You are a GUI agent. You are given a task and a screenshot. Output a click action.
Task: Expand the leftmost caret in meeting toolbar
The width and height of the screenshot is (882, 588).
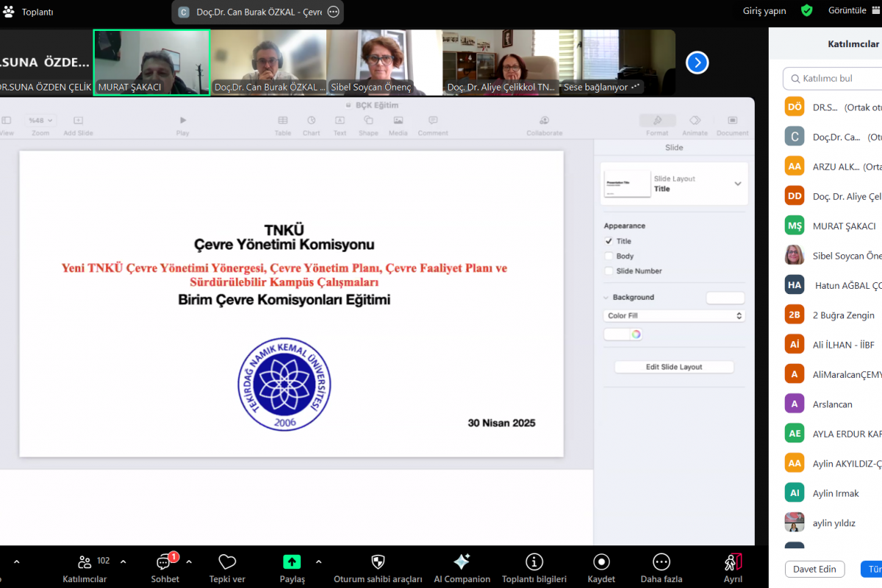pyautogui.click(x=17, y=562)
